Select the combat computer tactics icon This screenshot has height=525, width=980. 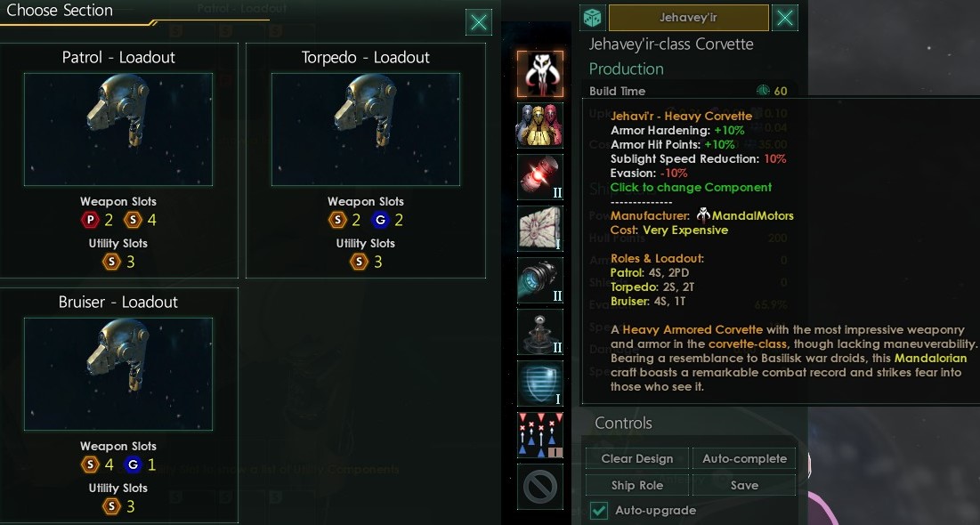540,434
